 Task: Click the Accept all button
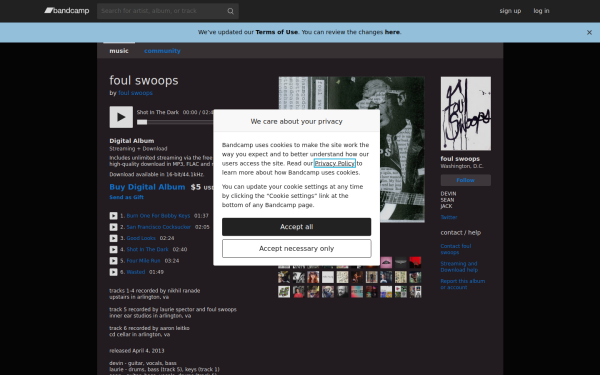[x=297, y=227]
